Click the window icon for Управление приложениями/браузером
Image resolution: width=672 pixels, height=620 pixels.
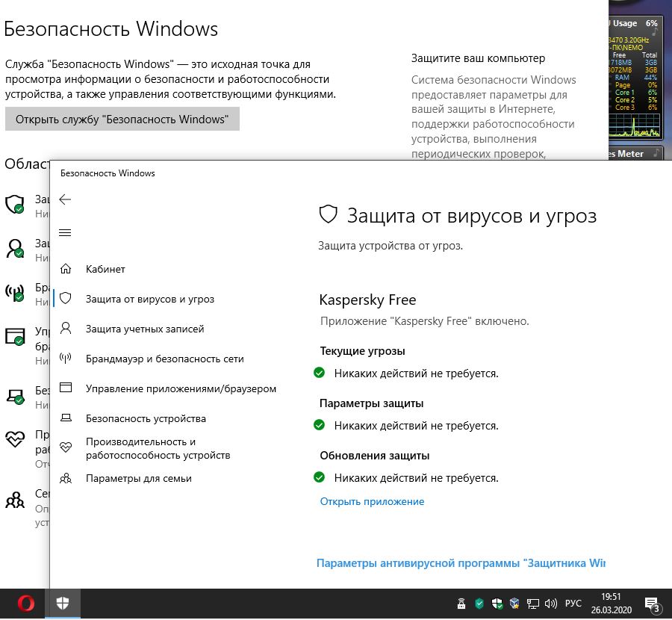tap(66, 388)
